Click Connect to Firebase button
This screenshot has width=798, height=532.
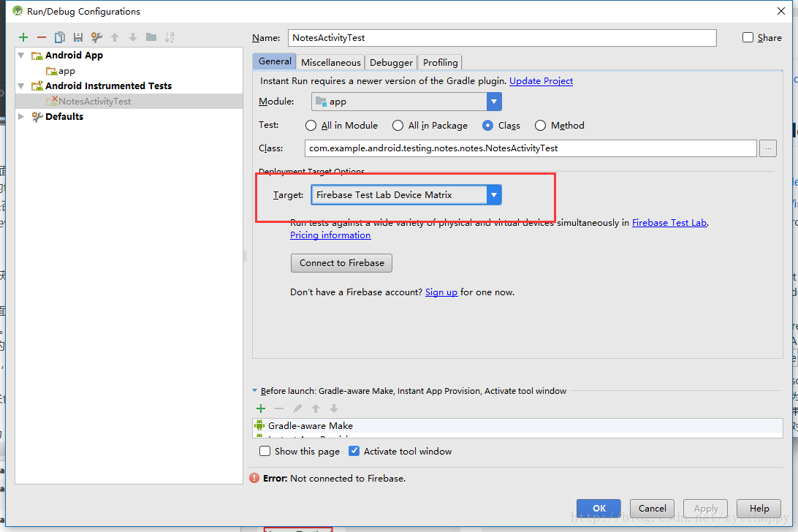tap(341, 262)
